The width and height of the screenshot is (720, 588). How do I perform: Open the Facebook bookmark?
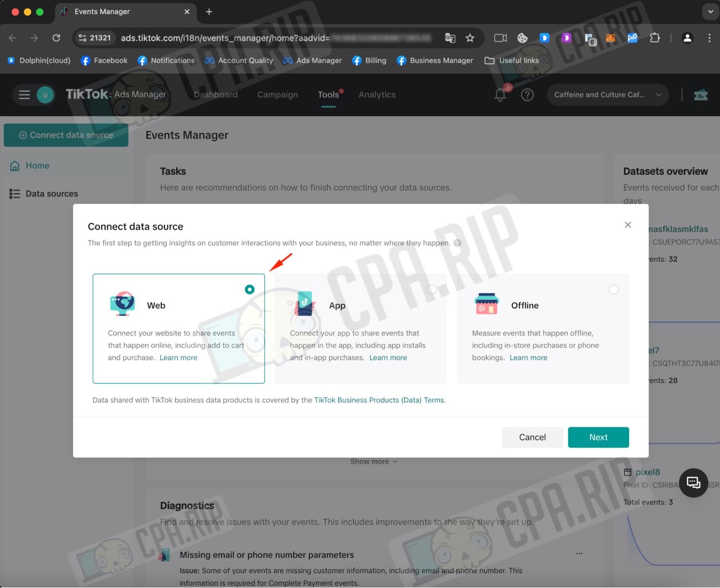(104, 60)
